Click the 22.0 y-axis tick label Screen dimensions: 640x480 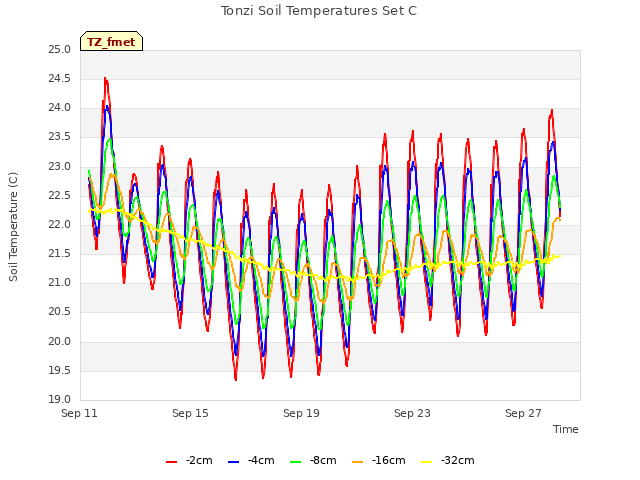point(60,225)
